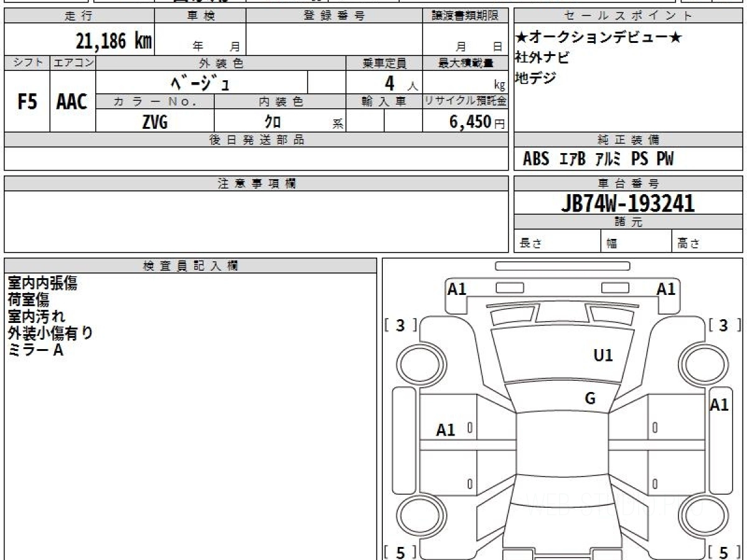This screenshot has width=747, height=560.
Task: Select the mileage value 21,186 km
Action: 115,42
